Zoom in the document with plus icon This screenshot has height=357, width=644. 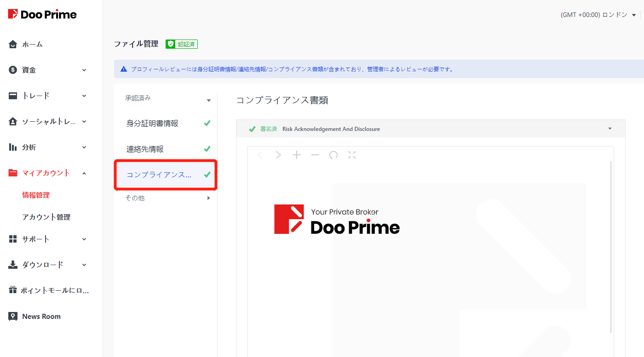[x=297, y=155]
